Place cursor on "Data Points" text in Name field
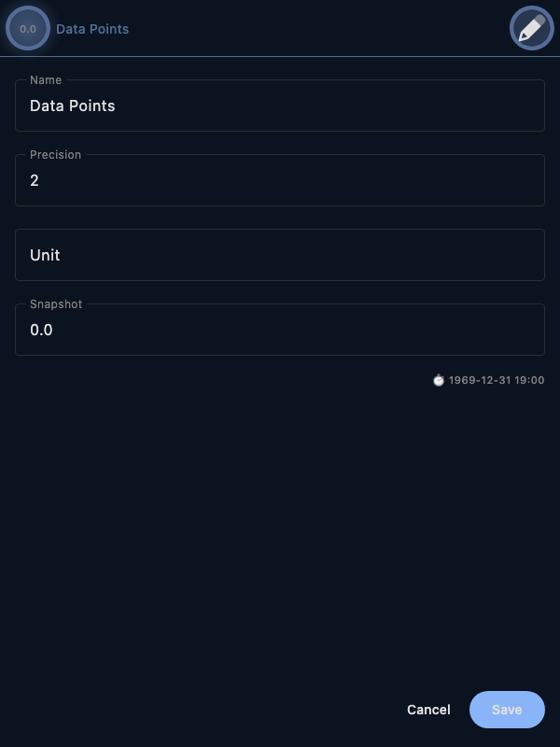This screenshot has width=560, height=747. coord(73,106)
